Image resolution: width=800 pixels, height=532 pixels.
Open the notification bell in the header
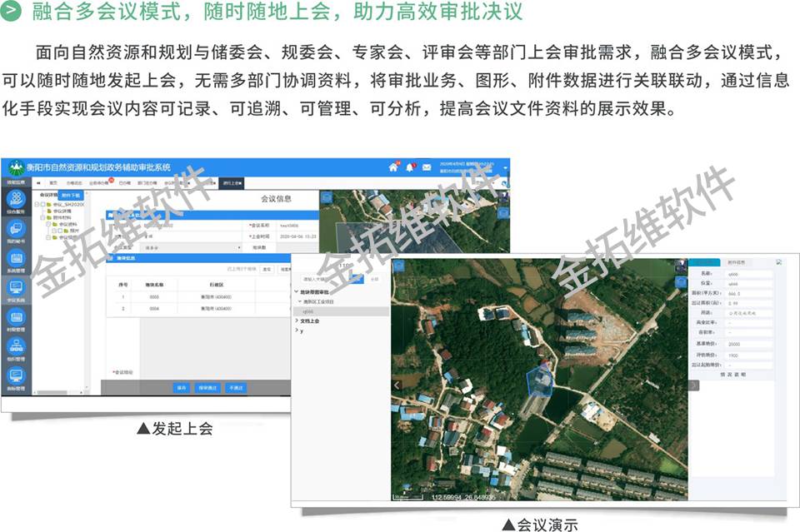pyautogui.click(x=409, y=167)
